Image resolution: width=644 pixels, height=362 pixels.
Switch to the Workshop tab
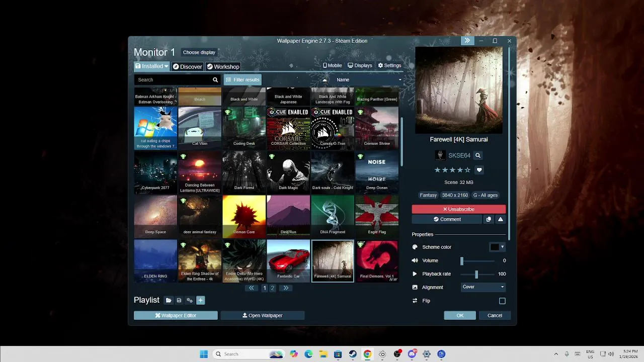[223, 66]
